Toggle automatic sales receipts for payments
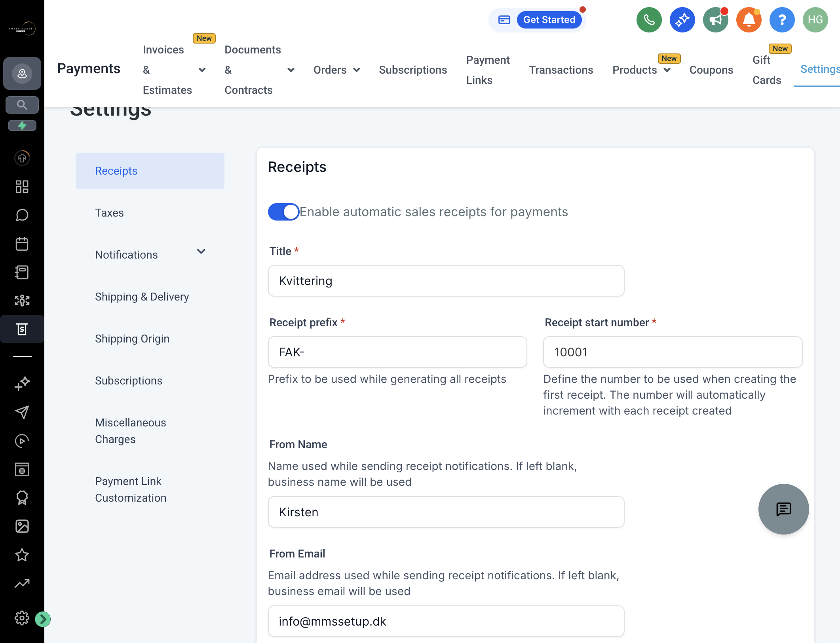 tap(283, 212)
